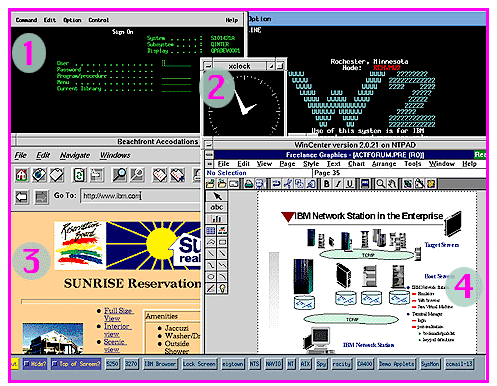Click the blue magnifying glass search icon

[119, 175]
